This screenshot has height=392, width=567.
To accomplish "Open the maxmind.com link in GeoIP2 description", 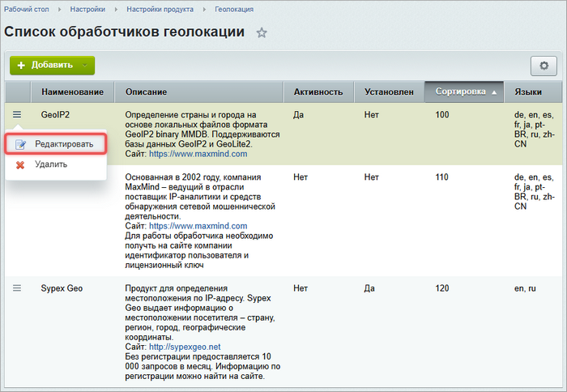I will click(198, 153).
